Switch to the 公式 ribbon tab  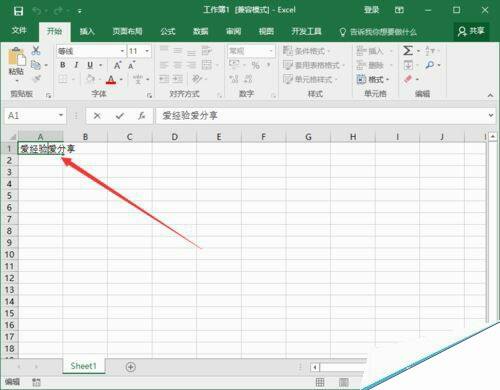[168, 31]
